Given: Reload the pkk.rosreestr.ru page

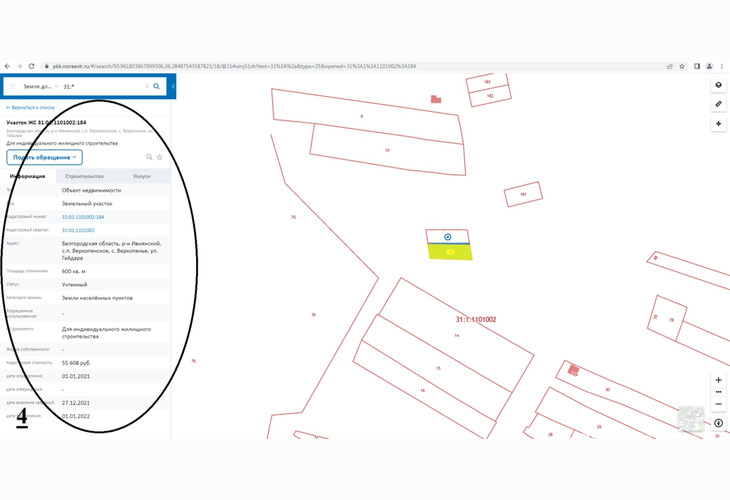Looking at the screenshot, I should 32,66.
